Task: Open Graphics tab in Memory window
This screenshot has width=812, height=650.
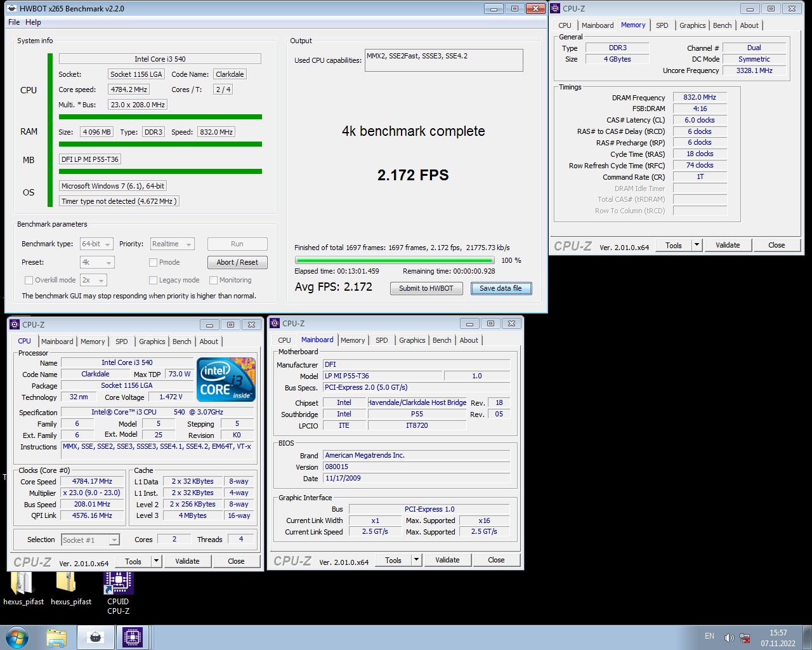Action: tap(692, 25)
